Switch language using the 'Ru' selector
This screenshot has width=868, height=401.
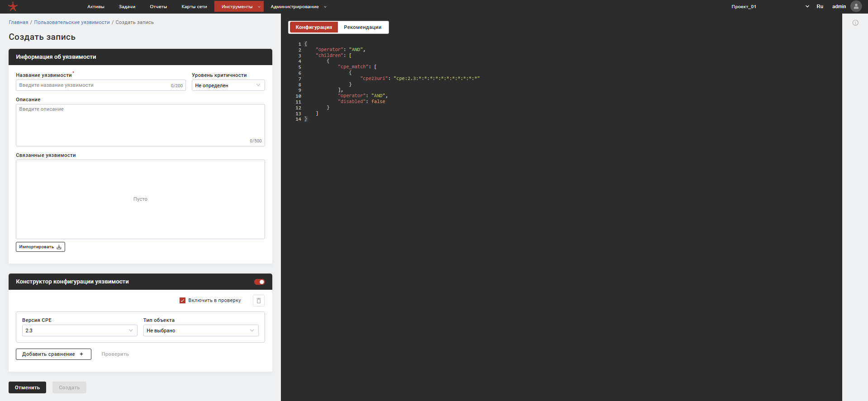click(x=820, y=6)
